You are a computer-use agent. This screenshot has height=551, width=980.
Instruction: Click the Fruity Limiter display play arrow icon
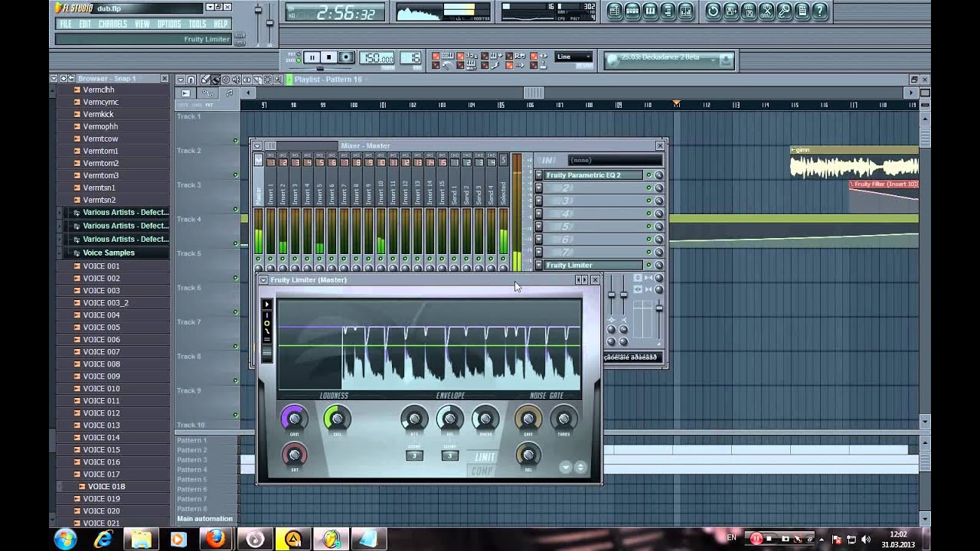click(267, 305)
